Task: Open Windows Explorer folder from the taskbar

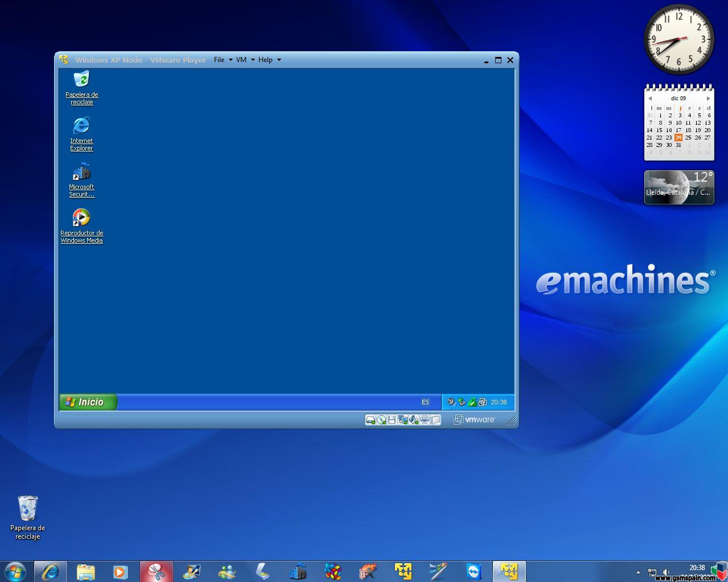Action: tap(86, 571)
